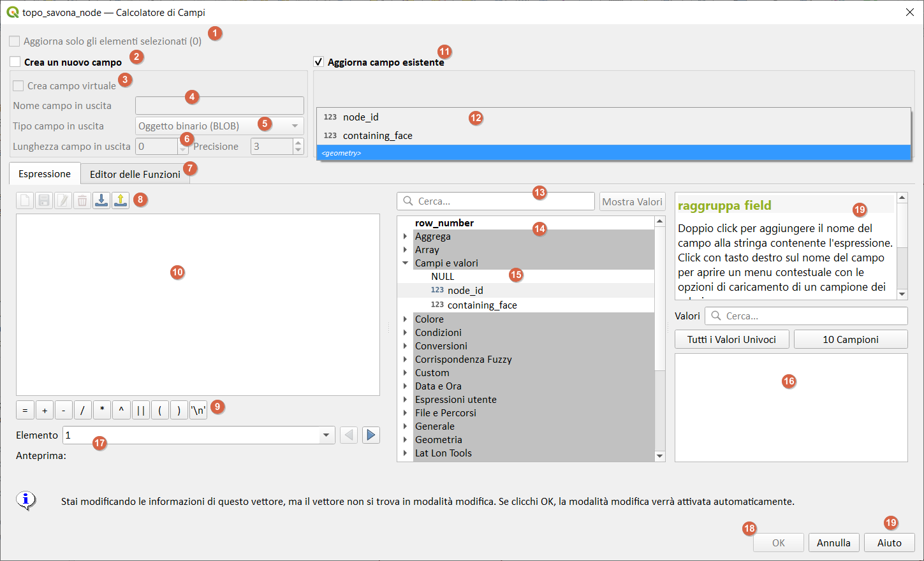This screenshot has width=924, height=561.
Task: Cancel with the Annulla button
Action: coord(833,543)
